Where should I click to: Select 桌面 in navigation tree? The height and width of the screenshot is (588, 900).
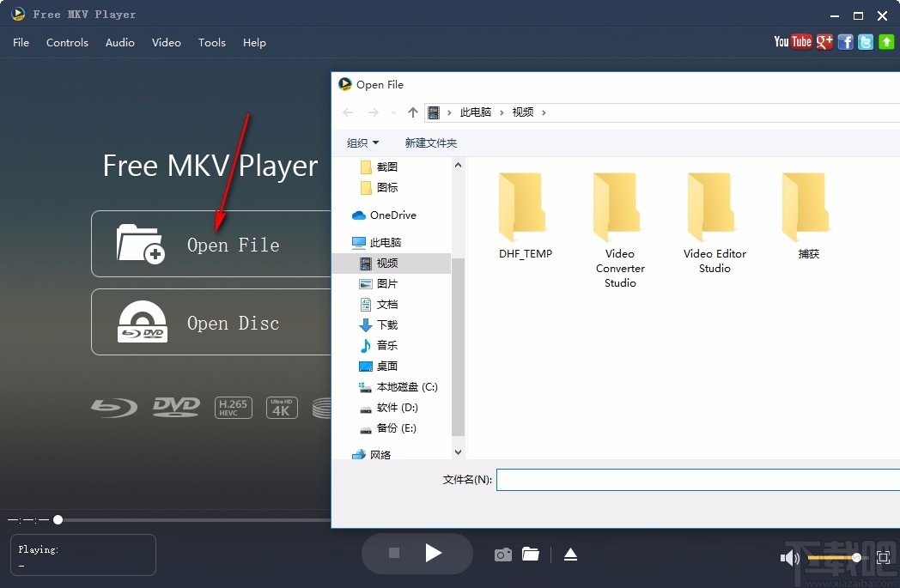pos(378,366)
